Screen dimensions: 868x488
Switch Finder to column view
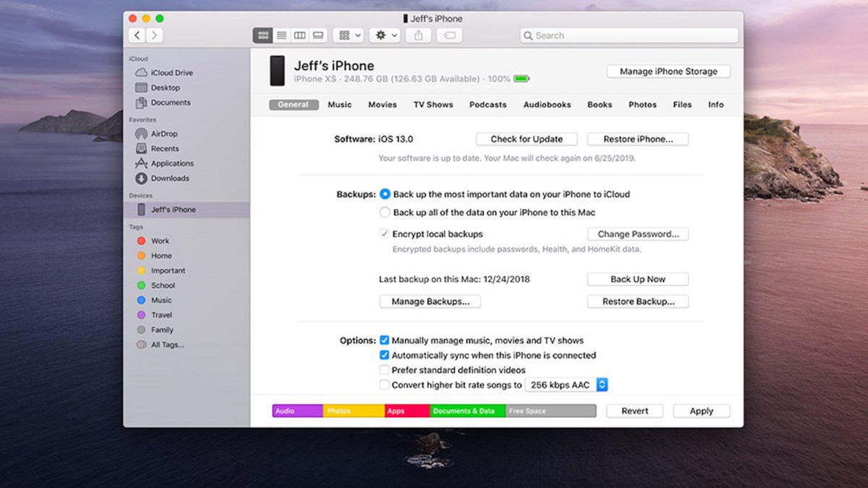click(x=299, y=35)
